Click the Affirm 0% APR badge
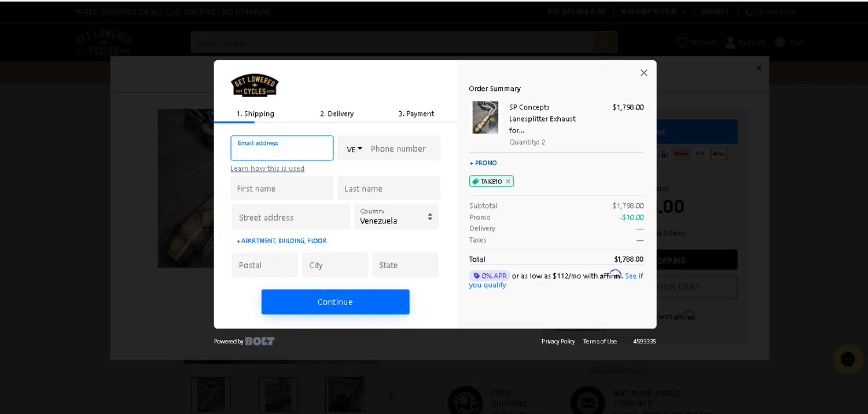Image resolution: width=868 pixels, height=414 pixels. point(490,276)
